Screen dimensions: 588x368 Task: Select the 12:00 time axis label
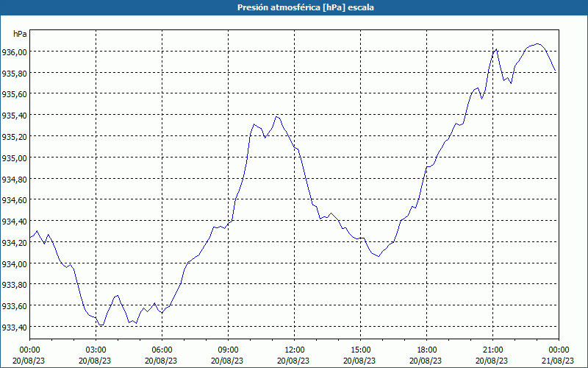pyautogui.click(x=295, y=350)
